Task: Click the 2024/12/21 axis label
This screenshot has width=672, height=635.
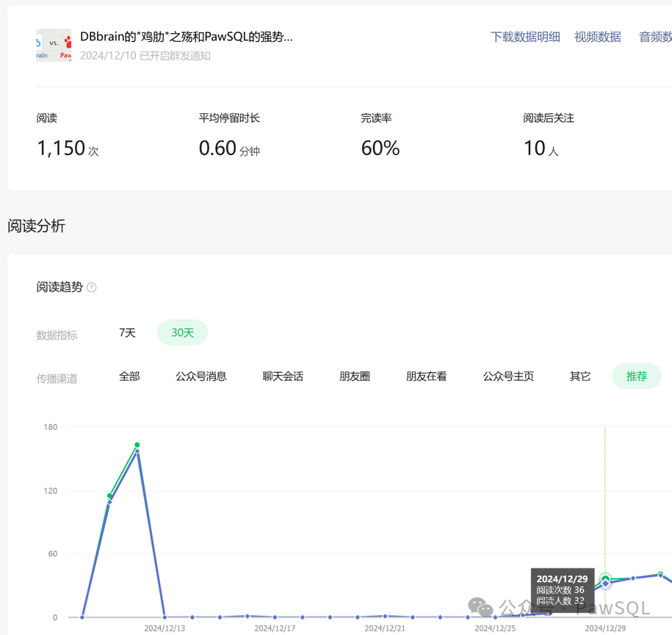Action: [x=385, y=628]
